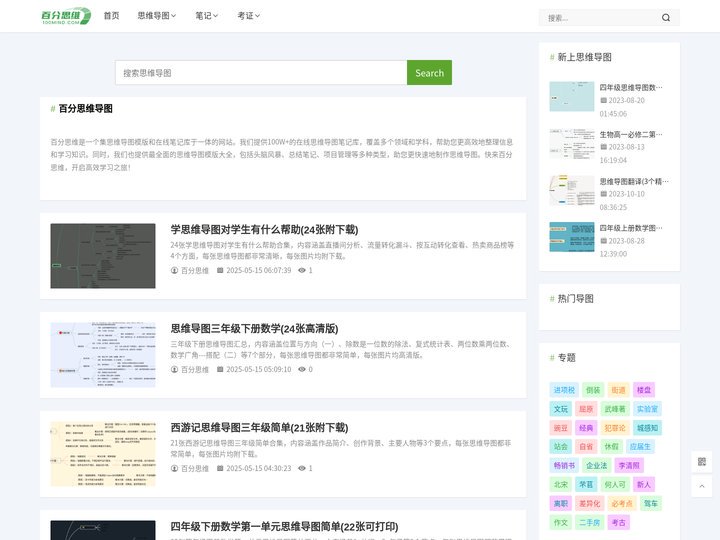Open sidebar link 四年级思维导图数…
720x540 pixels.
631,87
